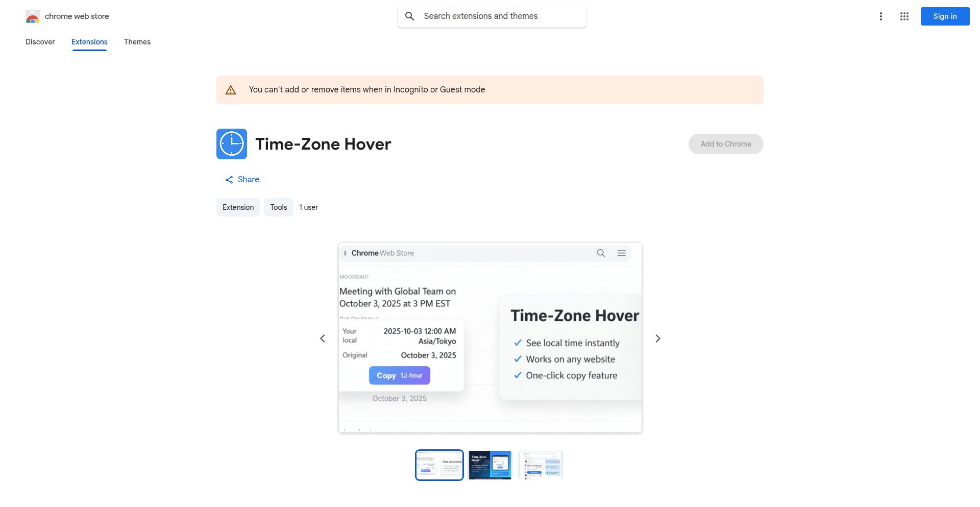This screenshot has height=507, width=980.
Task: Click the large screenshot preview image
Action: pyautogui.click(x=490, y=338)
